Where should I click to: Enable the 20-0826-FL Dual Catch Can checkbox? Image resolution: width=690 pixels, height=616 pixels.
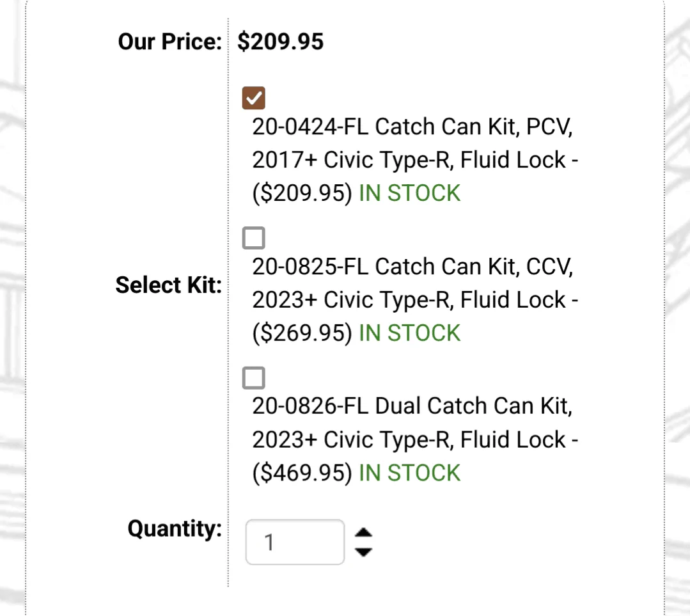254,379
